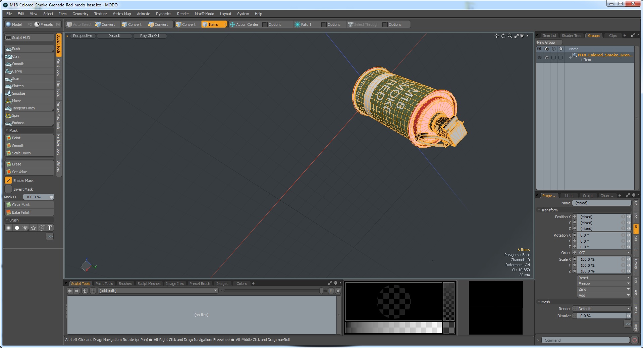Click the viewport zoom magnifier icon
This screenshot has width=644, height=349.
[x=510, y=36]
